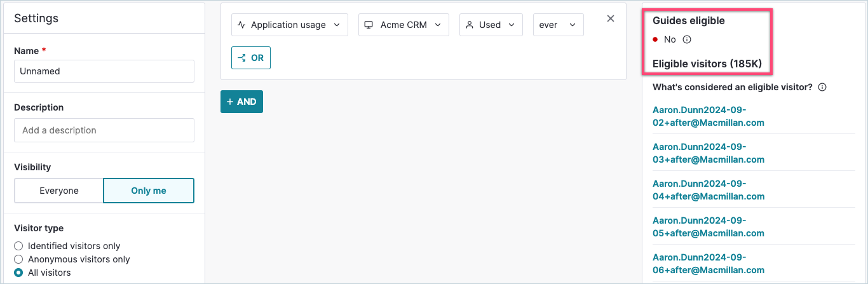Add a condition with the AND button
Image resolution: width=868 pixels, height=284 pixels.
click(241, 102)
